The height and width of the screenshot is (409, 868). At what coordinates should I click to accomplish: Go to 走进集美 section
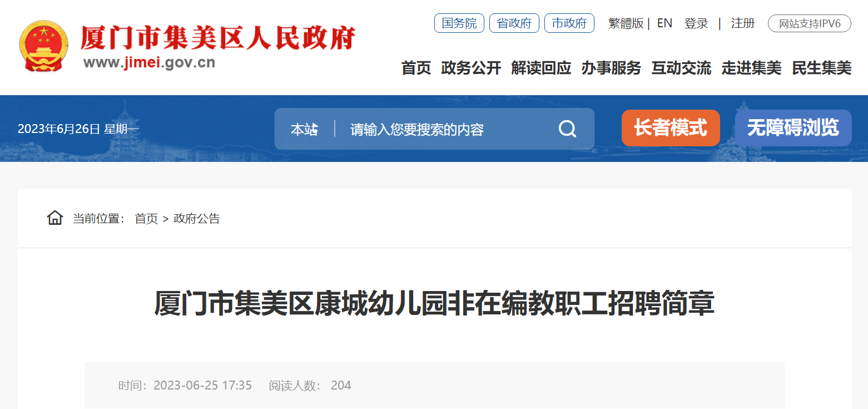(751, 68)
